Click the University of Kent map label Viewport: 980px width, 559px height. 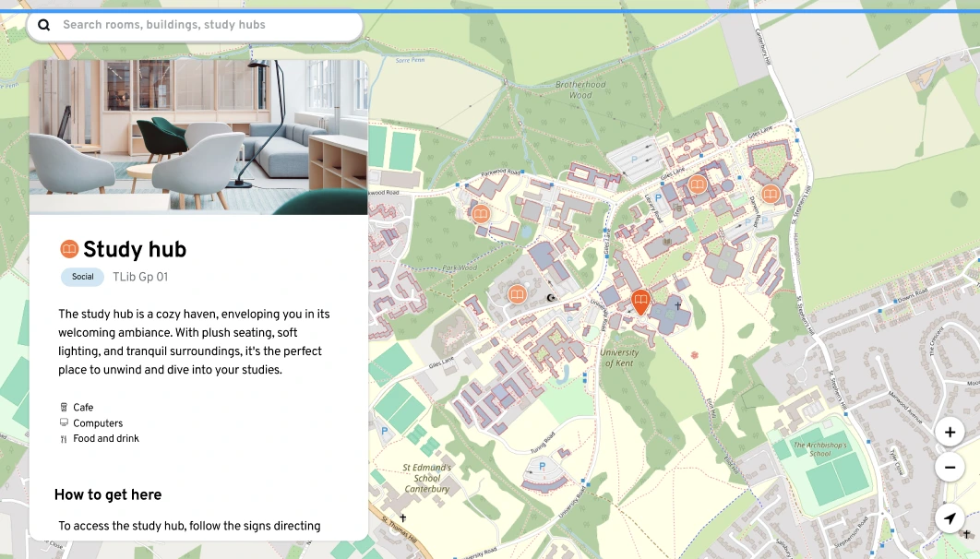point(619,358)
